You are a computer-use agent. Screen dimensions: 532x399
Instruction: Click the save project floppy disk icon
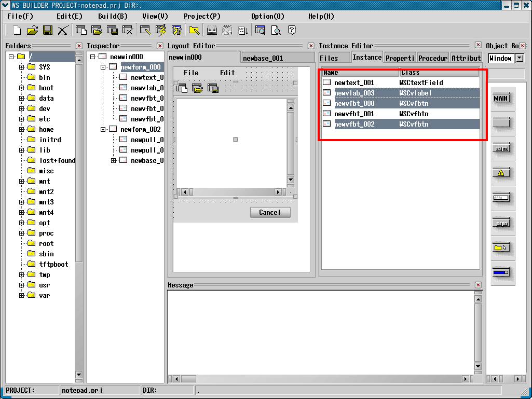[x=48, y=30]
